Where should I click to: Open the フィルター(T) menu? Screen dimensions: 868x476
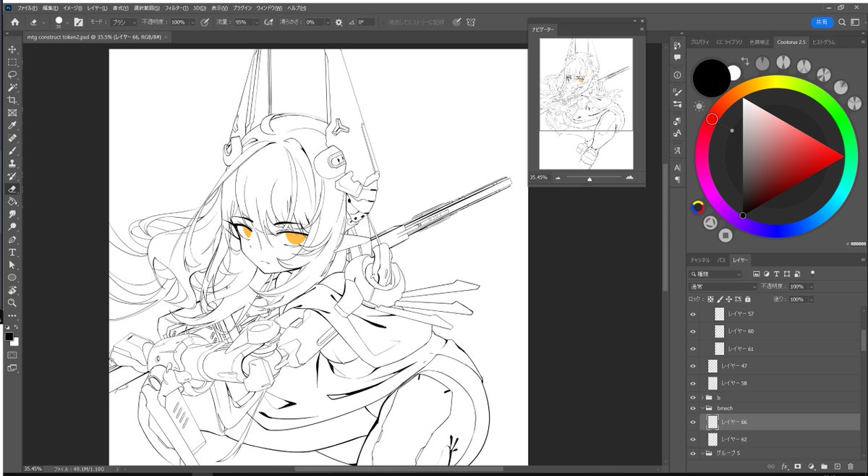click(x=176, y=7)
